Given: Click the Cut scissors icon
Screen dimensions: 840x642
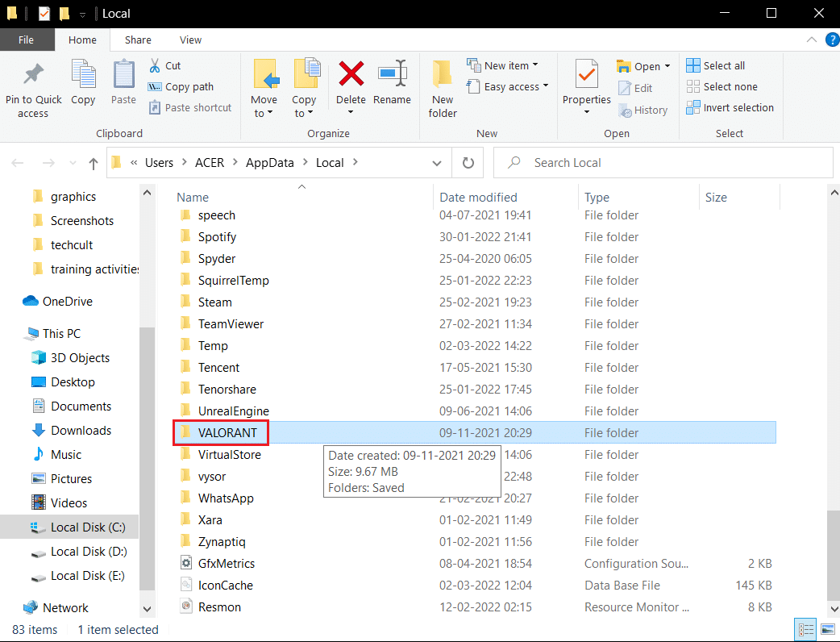Looking at the screenshot, I should click(155, 65).
